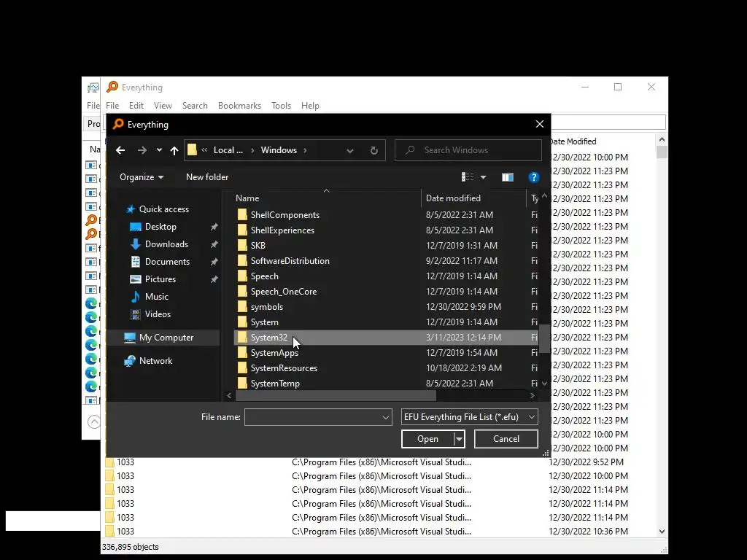Image resolution: width=747 pixels, height=560 pixels.
Task: Expand the File name history dropdown
Action: (x=385, y=418)
